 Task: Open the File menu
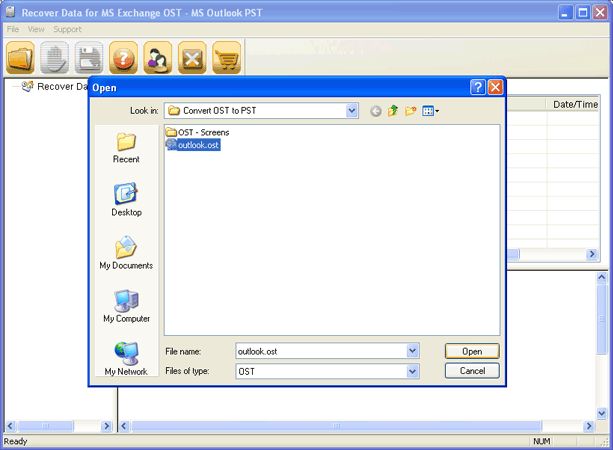pos(13,29)
